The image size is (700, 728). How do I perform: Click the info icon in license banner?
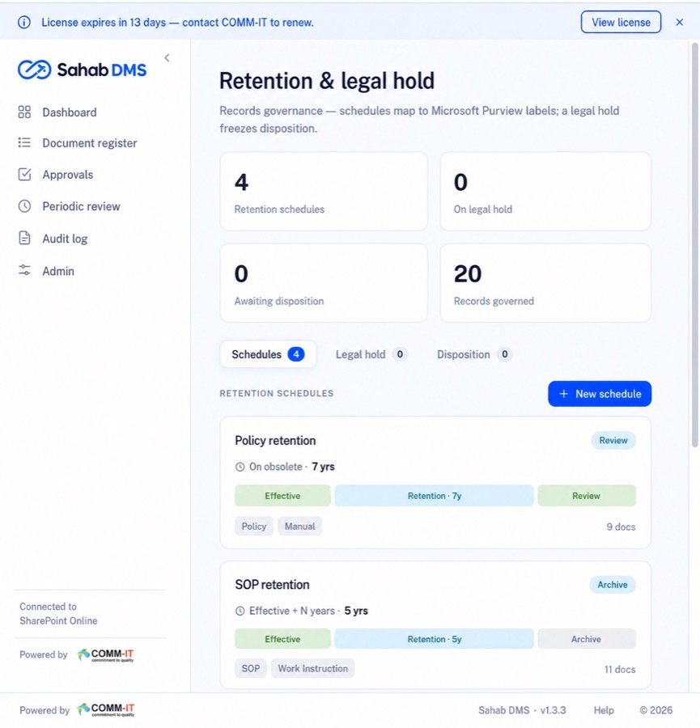point(23,23)
